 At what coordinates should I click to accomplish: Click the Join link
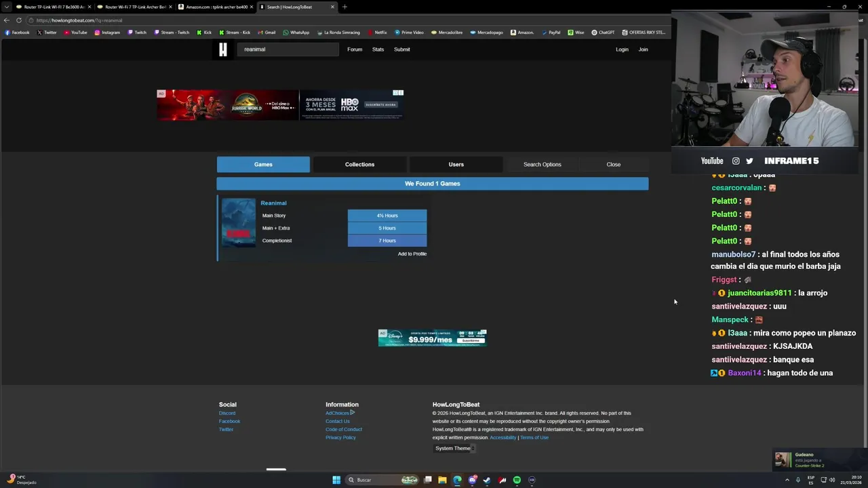click(643, 49)
